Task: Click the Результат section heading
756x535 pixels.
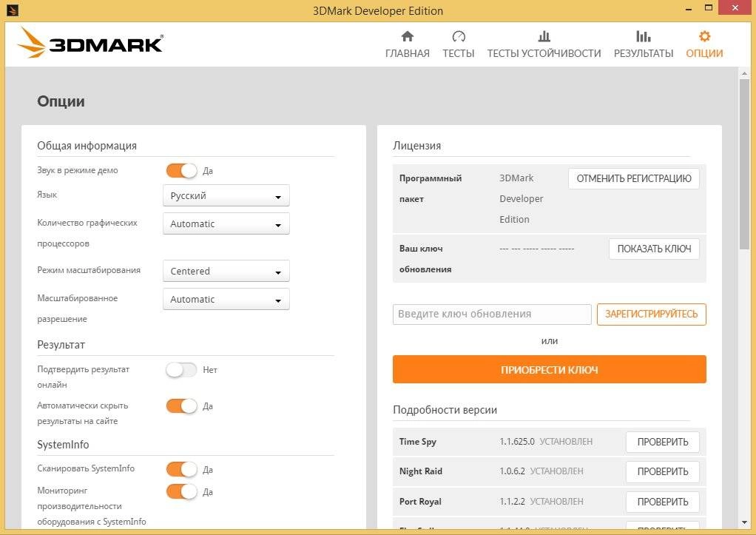Action: [x=61, y=344]
